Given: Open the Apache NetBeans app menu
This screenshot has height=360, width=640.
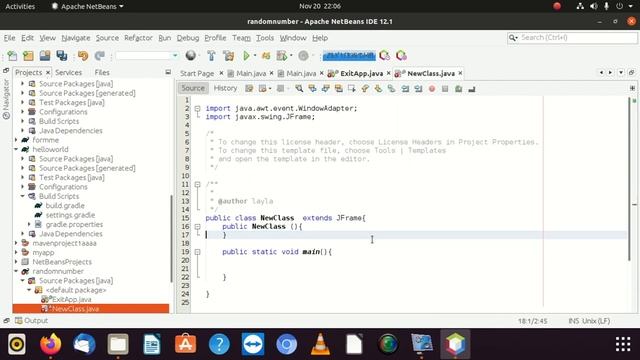Looking at the screenshot, I should point(87,6).
